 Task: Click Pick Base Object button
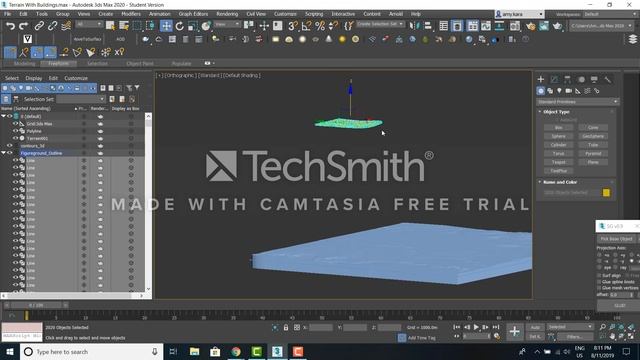616,239
